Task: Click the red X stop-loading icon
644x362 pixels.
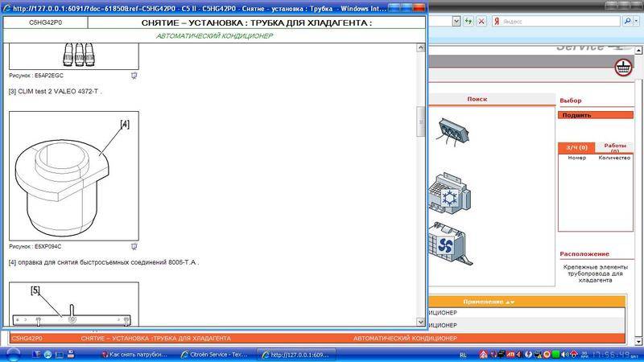Action: coord(481,22)
